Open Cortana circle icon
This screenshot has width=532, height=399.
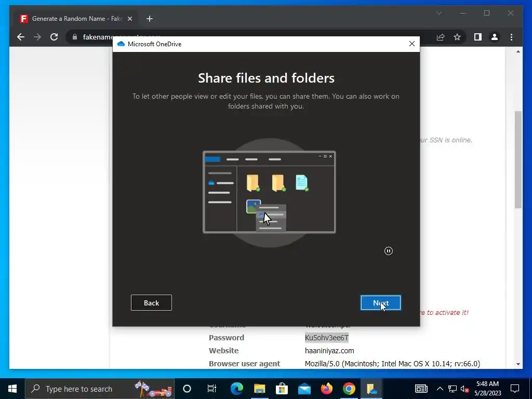pos(187,389)
